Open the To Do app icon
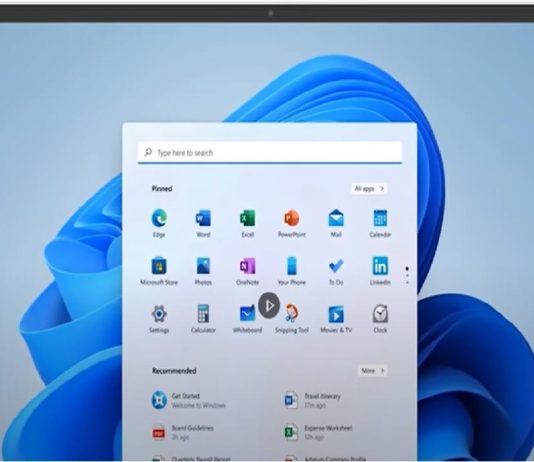This screenshot has height=462, width=534. pyautogui.click(x=336, y=266)
